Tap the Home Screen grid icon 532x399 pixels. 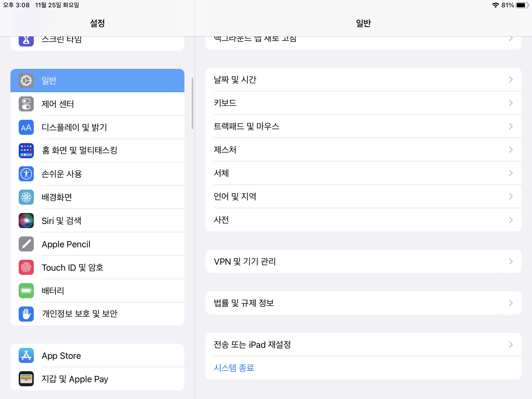click(26, 150)
